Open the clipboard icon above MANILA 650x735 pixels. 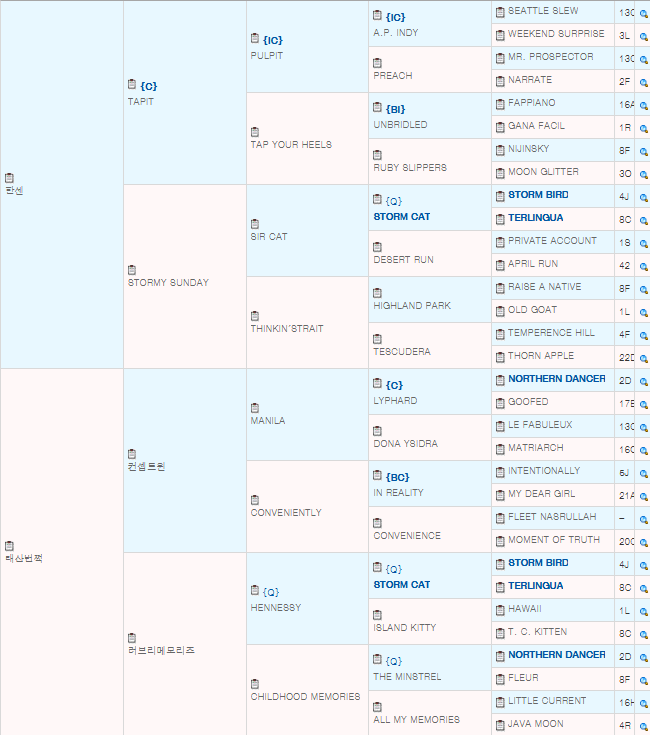click(x=254, y=408)
